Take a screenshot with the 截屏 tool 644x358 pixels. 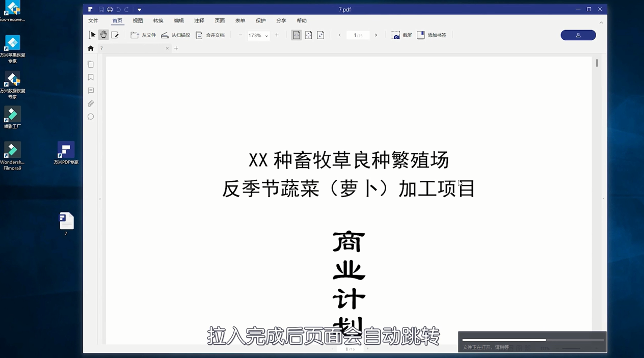pos(401,35)
